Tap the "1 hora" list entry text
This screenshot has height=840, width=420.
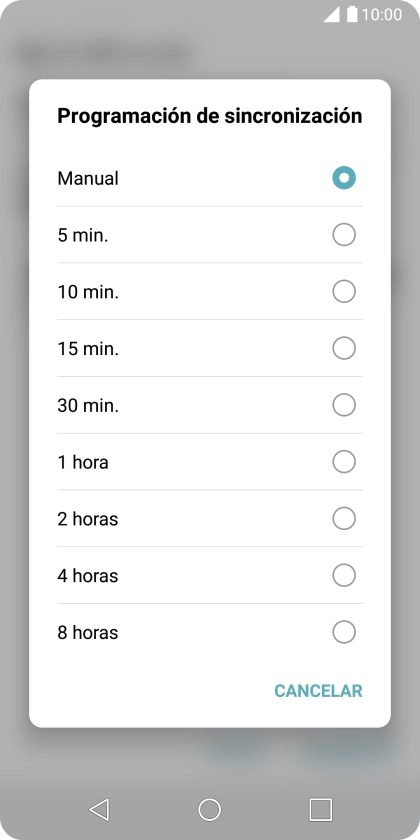(83, 462)
